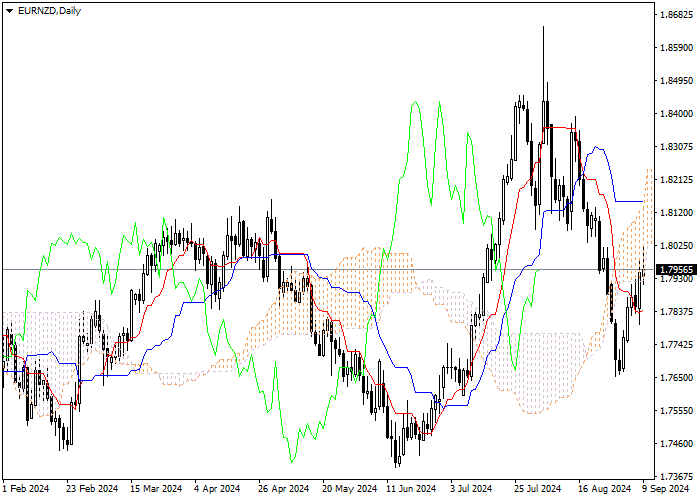The height and width of the screenshot is (500, 700).
Task: Click the 1.75550 price axis label
Action: (x=676, y=411)
